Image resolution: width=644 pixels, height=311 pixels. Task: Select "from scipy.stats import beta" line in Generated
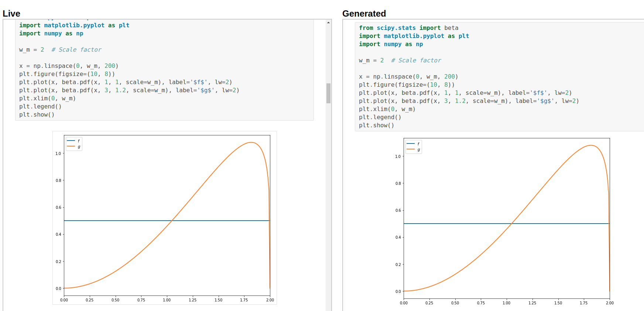[x=408, y=28]
